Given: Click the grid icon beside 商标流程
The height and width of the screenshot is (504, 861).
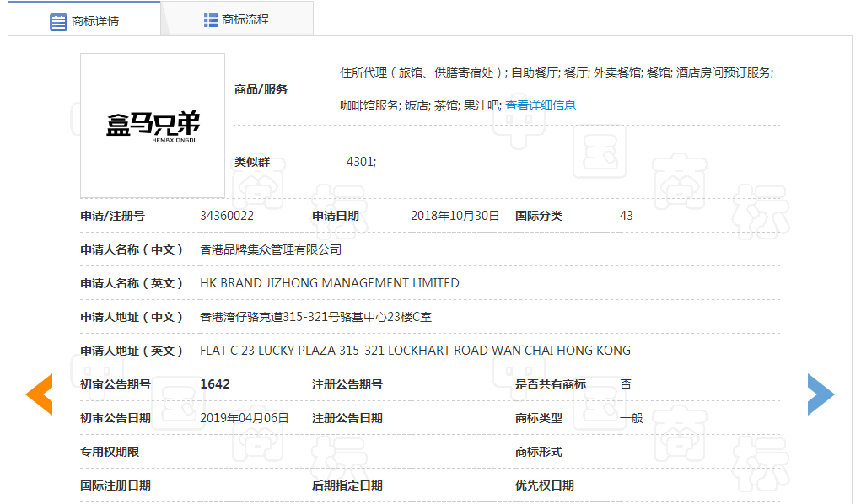Looking at the screenshot, I should tap(210, 19).
